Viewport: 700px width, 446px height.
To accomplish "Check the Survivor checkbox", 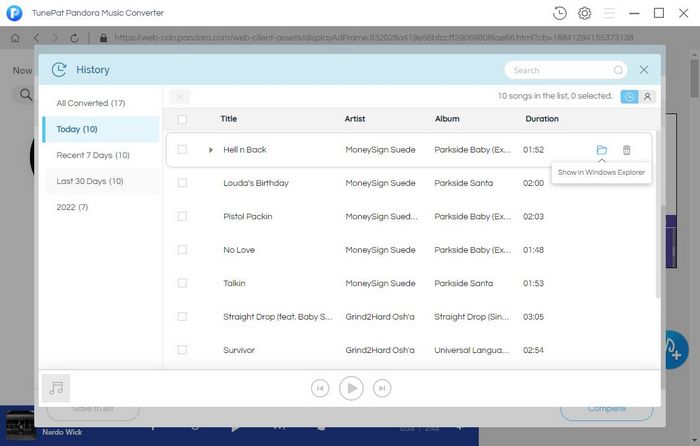I will [x=182, y=350].
